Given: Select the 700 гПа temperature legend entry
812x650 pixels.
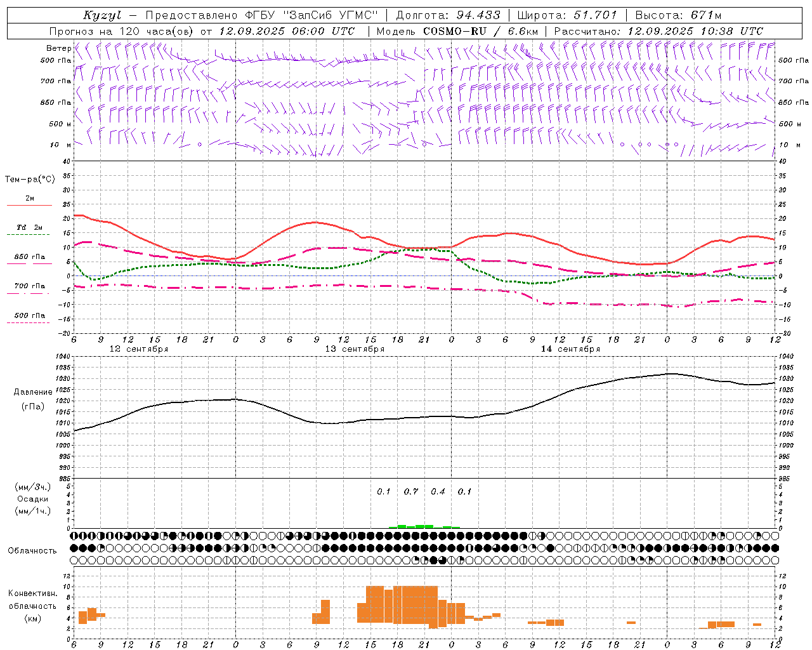Looking at the screenshot, I should (x=29, y=289).
